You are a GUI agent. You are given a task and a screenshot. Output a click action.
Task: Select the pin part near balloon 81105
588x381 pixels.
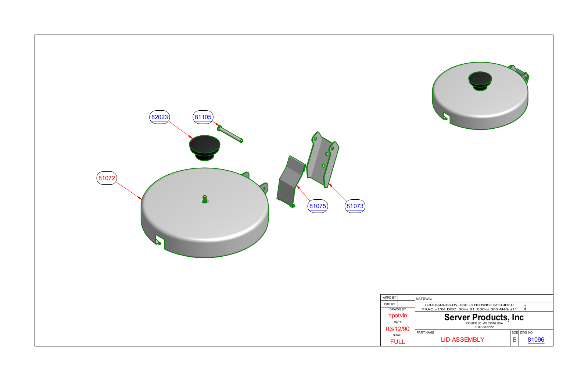(x=230, y=134)
